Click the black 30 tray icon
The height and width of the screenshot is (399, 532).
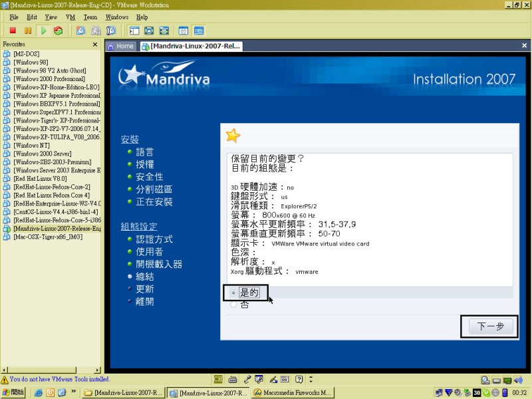477,392
